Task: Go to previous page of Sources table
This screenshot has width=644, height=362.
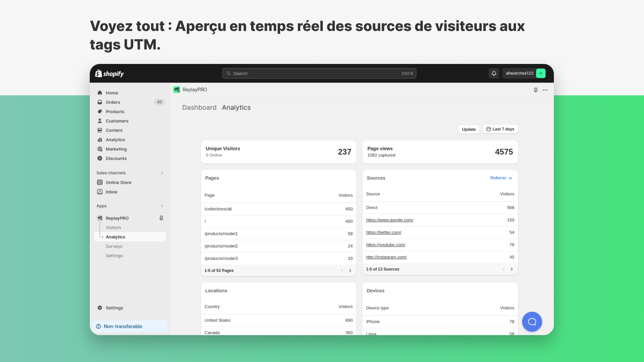Action: tap(504, 269)
